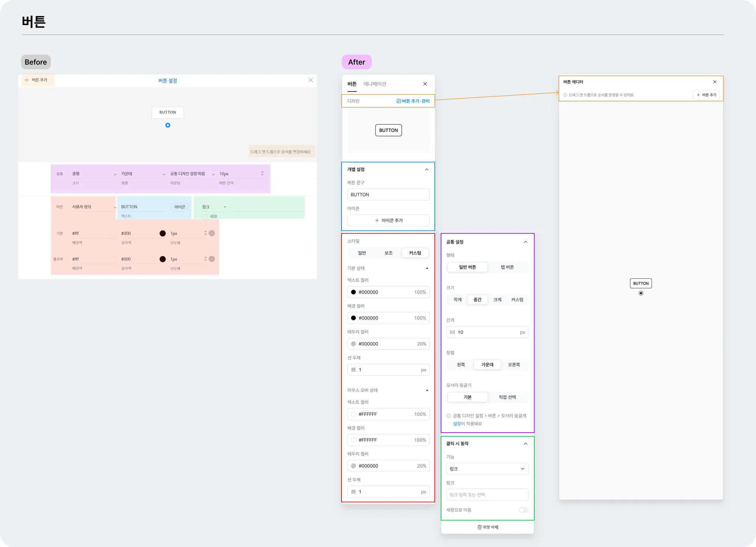Click the info icon in 버튼 에디터 header
Viewport: 756px width, 547px height.
(x=565, y=95)
